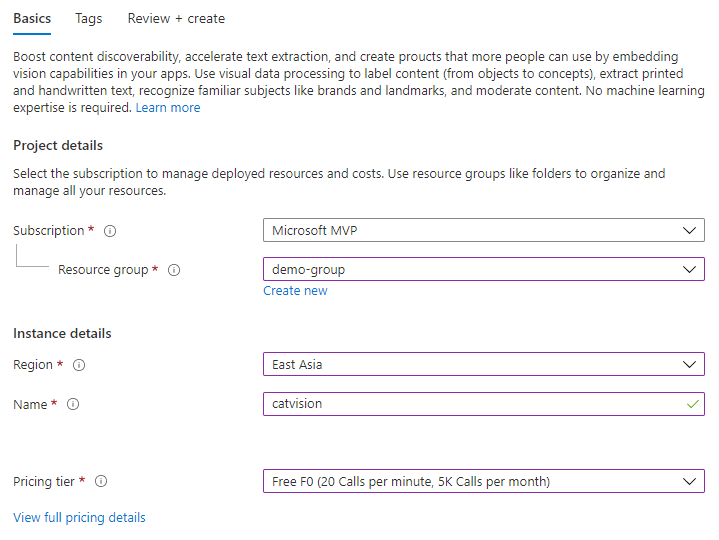This screenshot has height=540, width=719.
Task: Open the Subscription dropdown showing Microsoft MVP
Action: coord(483,231)
